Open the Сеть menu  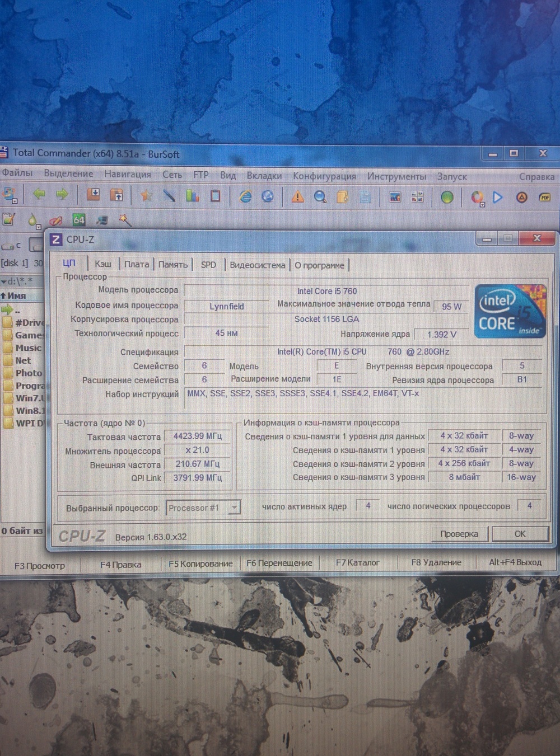tap(172, 175)
